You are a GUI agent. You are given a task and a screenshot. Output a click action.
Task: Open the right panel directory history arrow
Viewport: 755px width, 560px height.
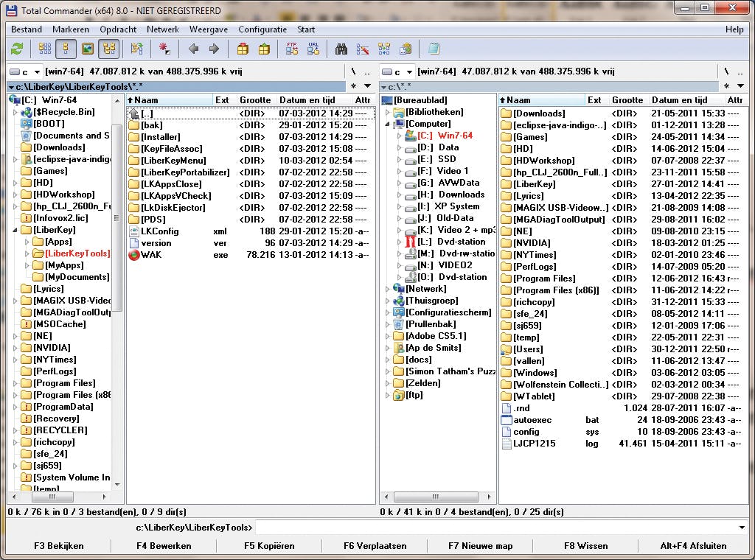click(740, 86)
